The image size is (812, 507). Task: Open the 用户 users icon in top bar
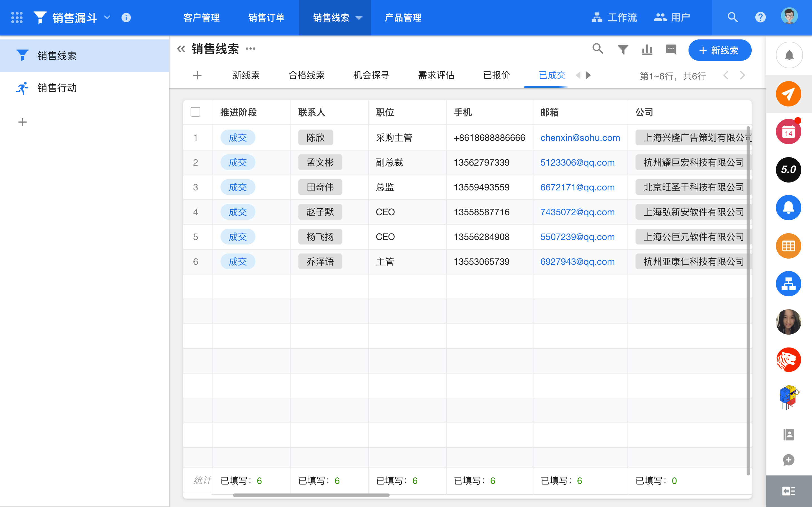click(x=673, y=17)
